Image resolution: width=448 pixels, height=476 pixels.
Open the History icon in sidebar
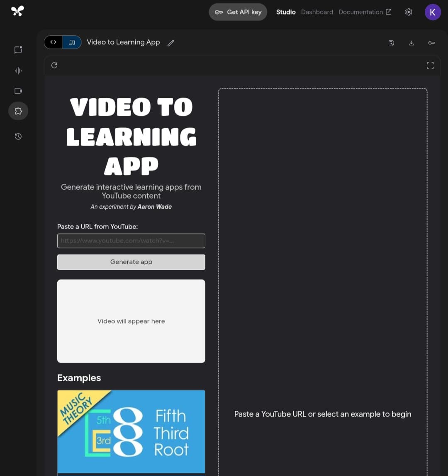click(x=18, y=136)
